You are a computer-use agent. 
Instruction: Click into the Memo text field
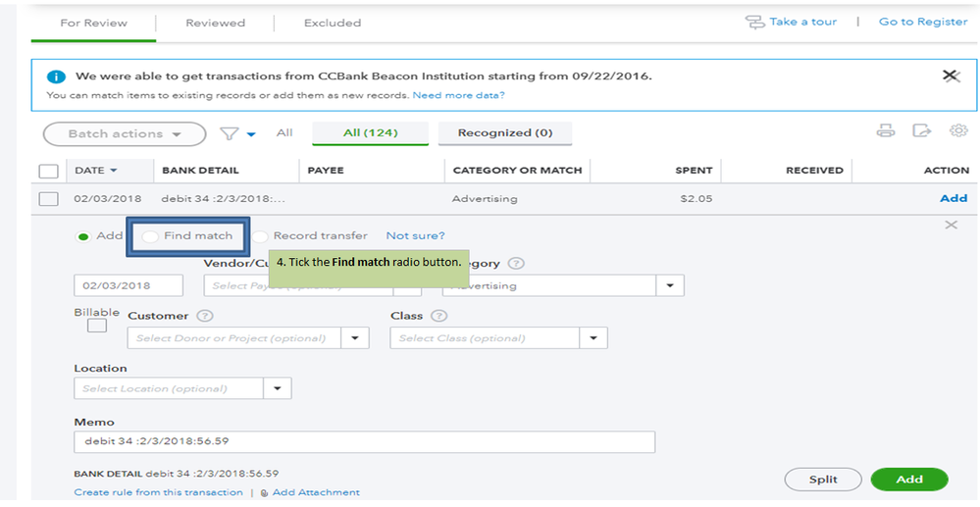pyautogui.click(x=364, y=441)
